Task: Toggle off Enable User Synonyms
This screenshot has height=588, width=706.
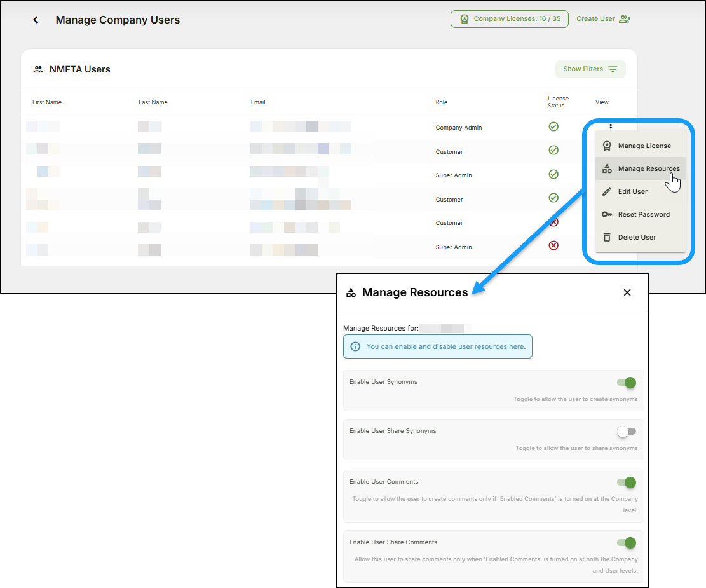Action: [x=626, y=383]
